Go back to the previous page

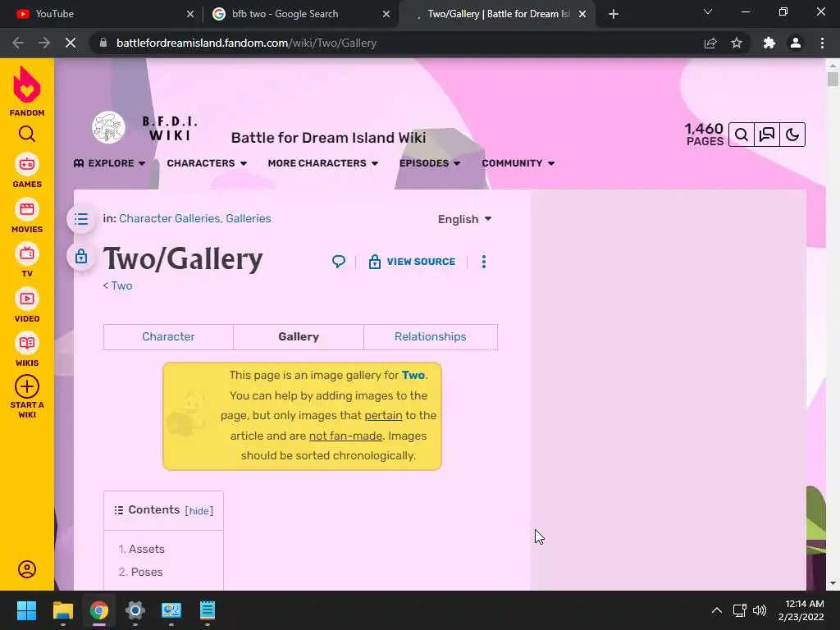[18, 43]
